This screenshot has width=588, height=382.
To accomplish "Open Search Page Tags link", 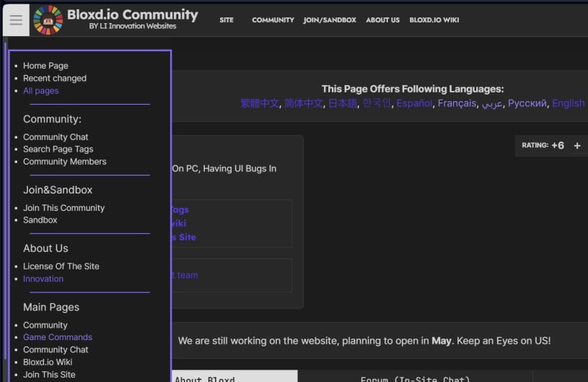I will (58, 149).
